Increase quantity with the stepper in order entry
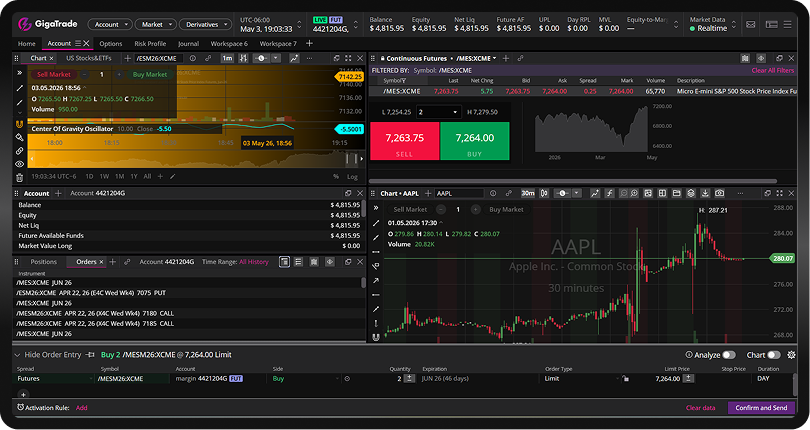This screenshot has height=430, width=810. coord(409,379)
